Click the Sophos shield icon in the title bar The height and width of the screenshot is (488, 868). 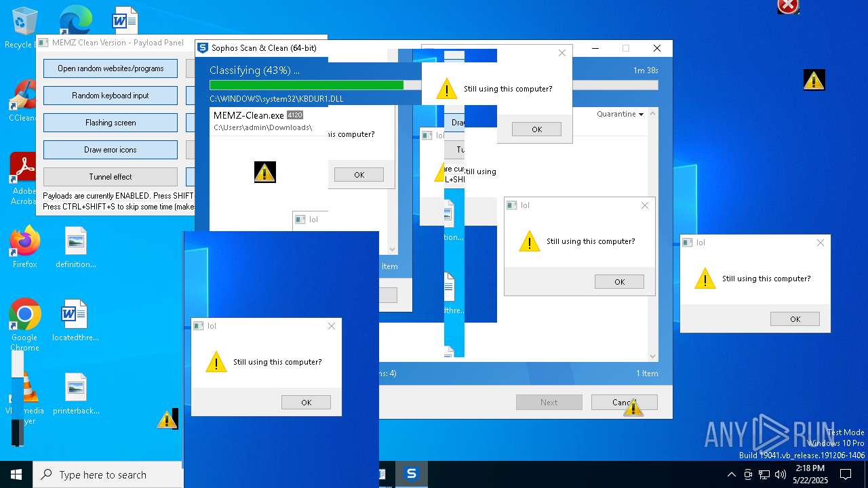(202, 48)
